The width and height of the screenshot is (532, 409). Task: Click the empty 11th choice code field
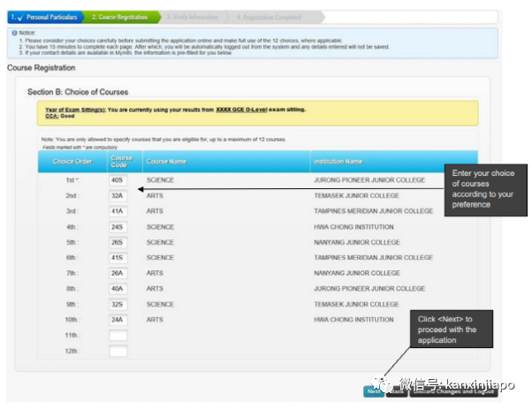[118, 336]
